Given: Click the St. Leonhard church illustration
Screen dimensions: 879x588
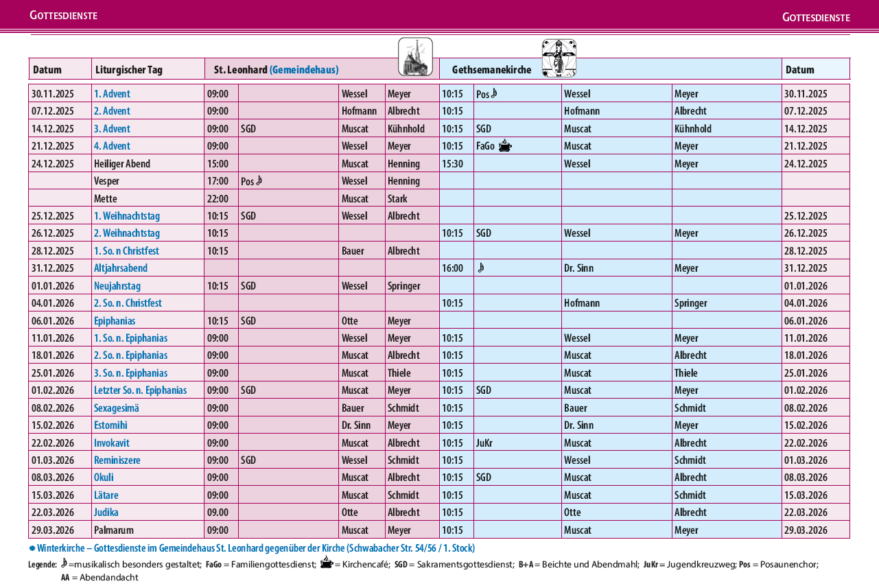Looking at the screenshot, I should click(x=415, y=57).
